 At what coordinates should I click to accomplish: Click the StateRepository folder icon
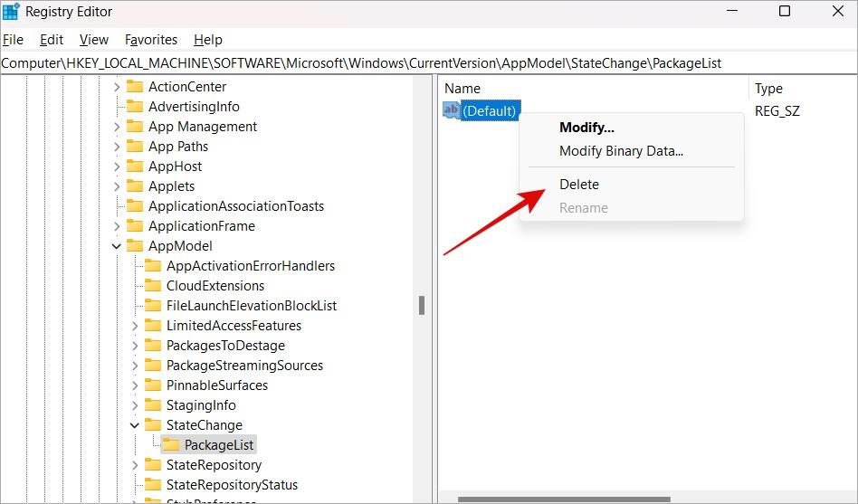coord(153,464)
